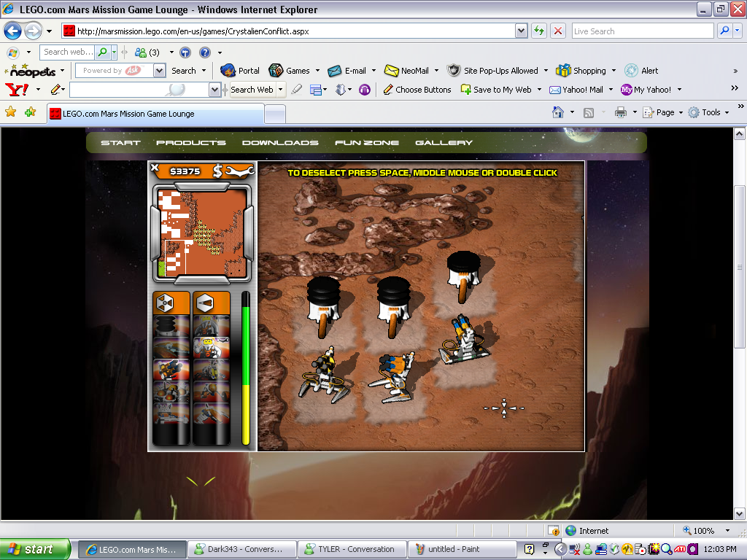Select the LEGO.com Mars Mission Game Lounge tab
Image resolution: width=747 pixels, height=560 pixels.
156,114
